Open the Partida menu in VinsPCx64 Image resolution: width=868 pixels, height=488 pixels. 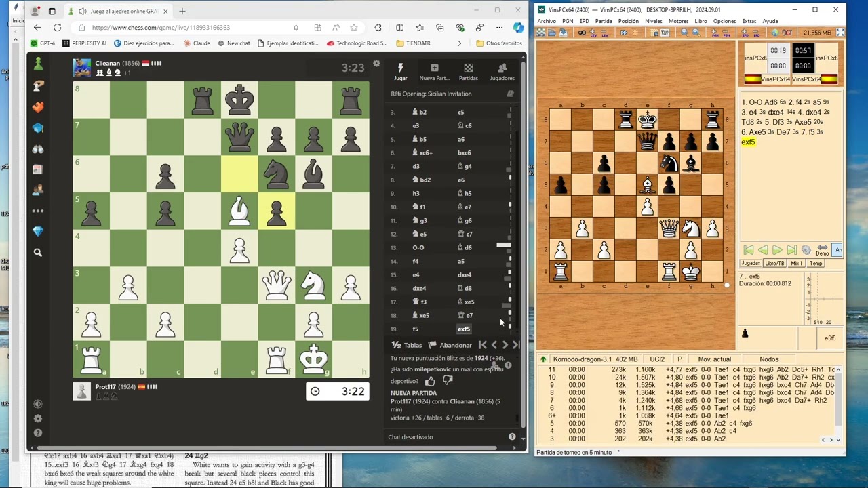click(604, 21)
